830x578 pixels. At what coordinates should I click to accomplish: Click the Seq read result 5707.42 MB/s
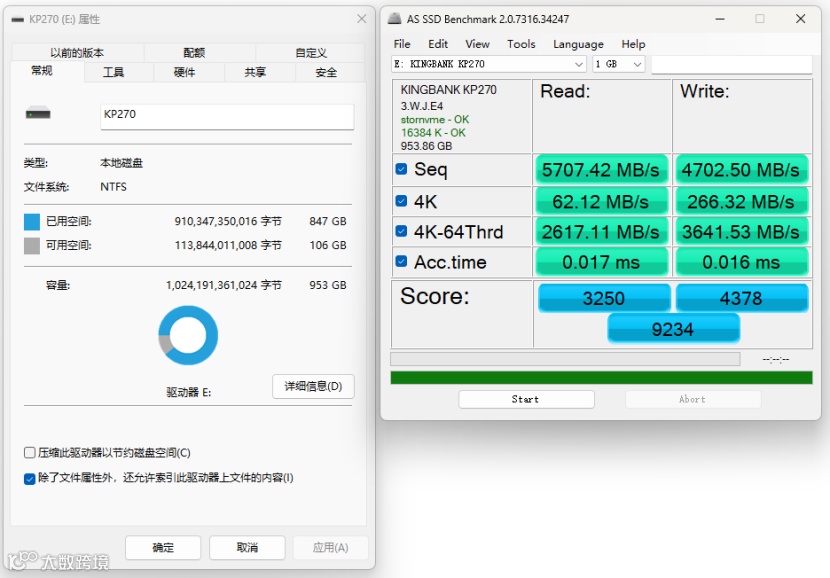(601, 170)
